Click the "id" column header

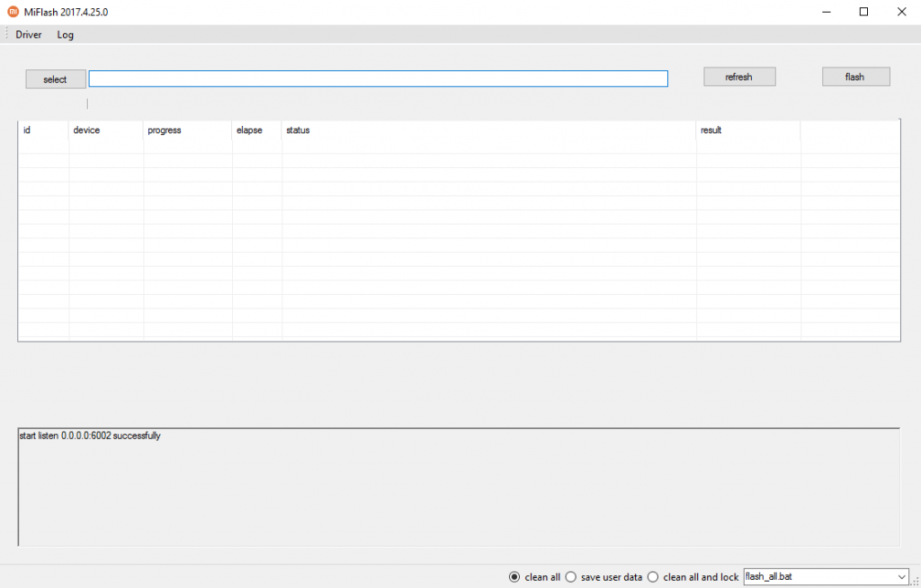[x=43, y=130]
